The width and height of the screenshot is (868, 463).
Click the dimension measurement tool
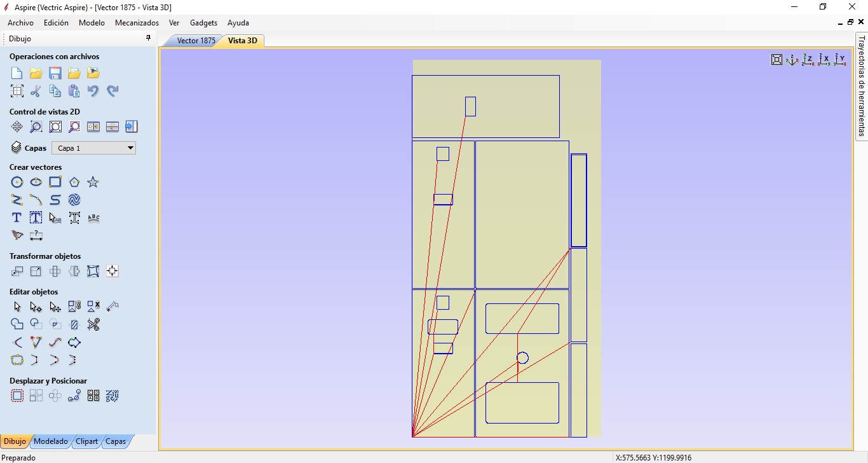(x=36, y=236)
